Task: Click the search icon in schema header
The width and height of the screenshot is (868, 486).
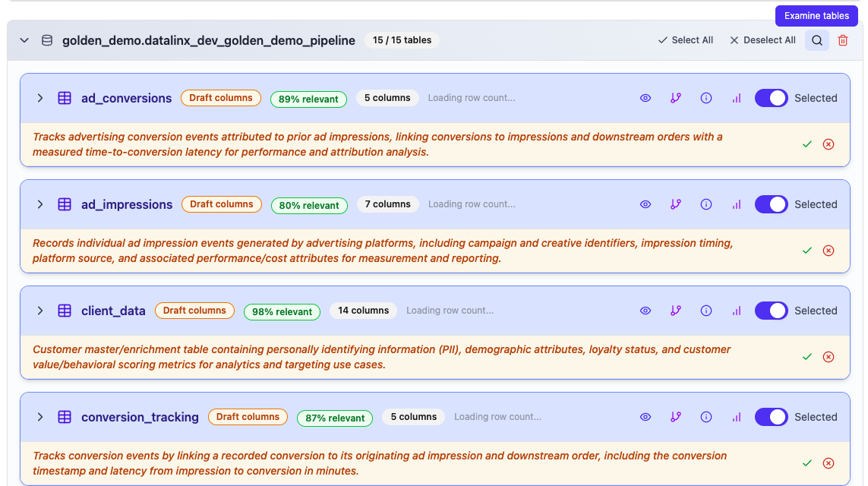Action: (817, 40)
